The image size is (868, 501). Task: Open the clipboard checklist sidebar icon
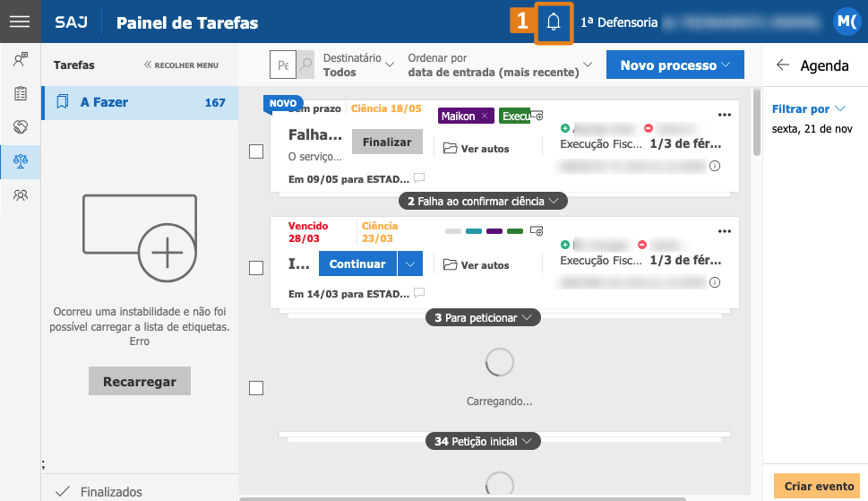(x=21, y=93)
